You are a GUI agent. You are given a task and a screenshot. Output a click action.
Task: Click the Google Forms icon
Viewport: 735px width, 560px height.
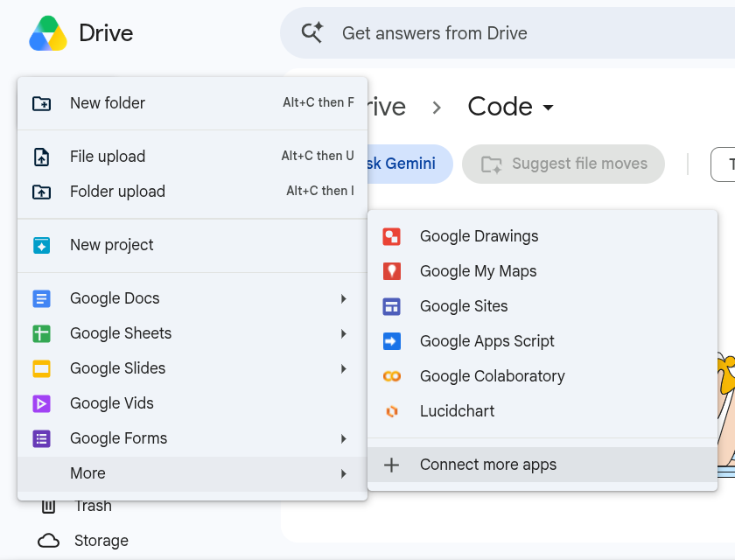click(x=42, y=438)
